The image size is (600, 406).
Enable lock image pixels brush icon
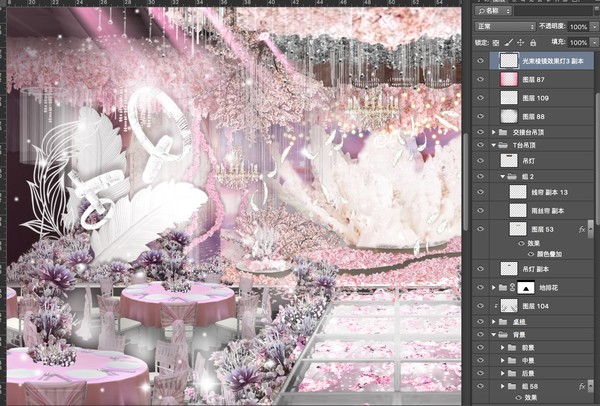(508, 42)
